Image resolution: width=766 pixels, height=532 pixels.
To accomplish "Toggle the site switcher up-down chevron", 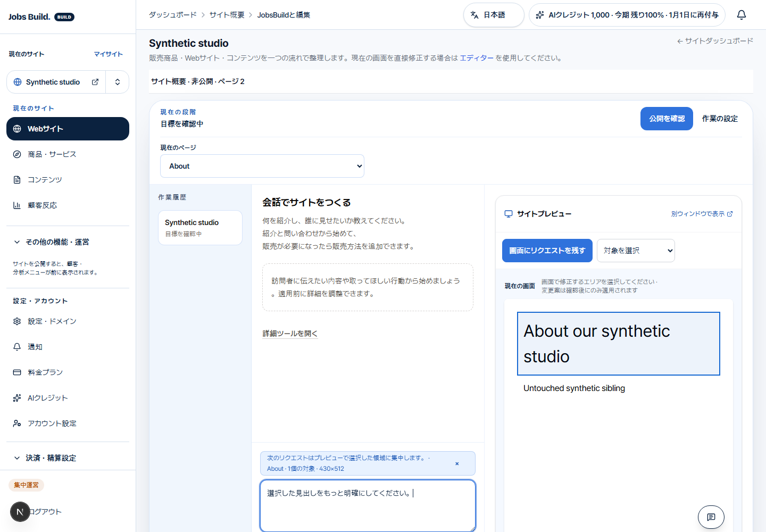I will click(x=118, y=82).
